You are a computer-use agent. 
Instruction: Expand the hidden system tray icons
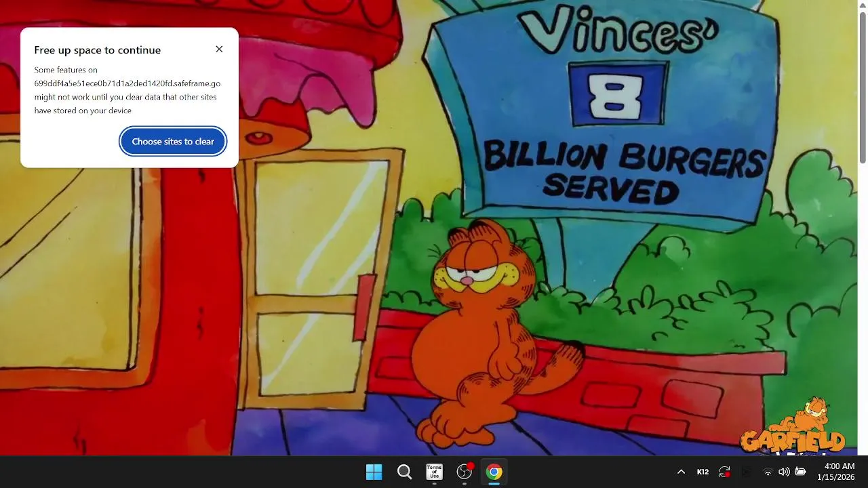[x=681, y=472]
